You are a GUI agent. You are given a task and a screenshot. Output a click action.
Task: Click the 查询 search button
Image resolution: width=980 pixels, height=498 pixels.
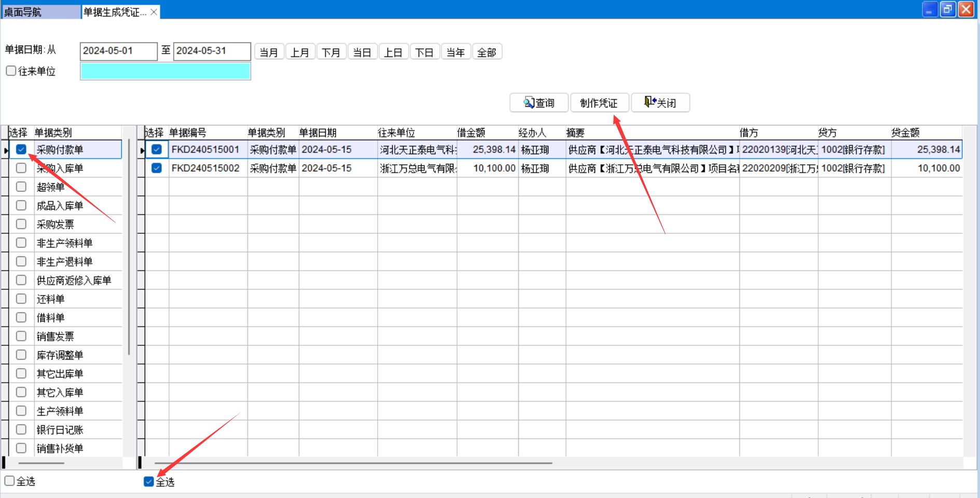[539, 103]
